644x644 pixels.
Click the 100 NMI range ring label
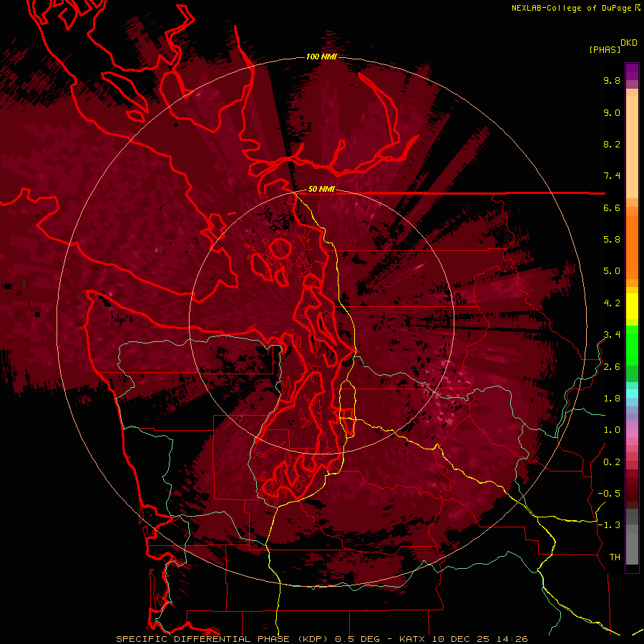pos(321,57)
